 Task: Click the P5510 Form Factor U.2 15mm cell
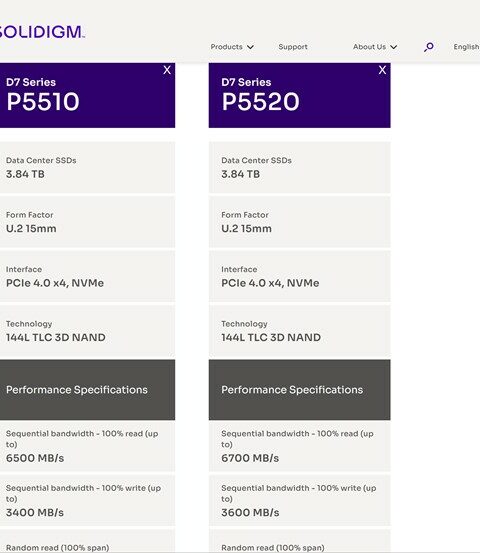coord(87,222)
